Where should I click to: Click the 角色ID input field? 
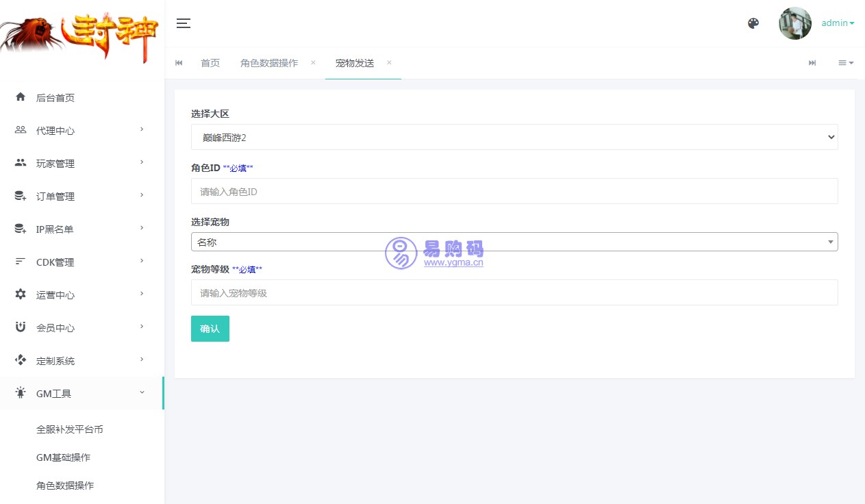click(x=514, y=192)
